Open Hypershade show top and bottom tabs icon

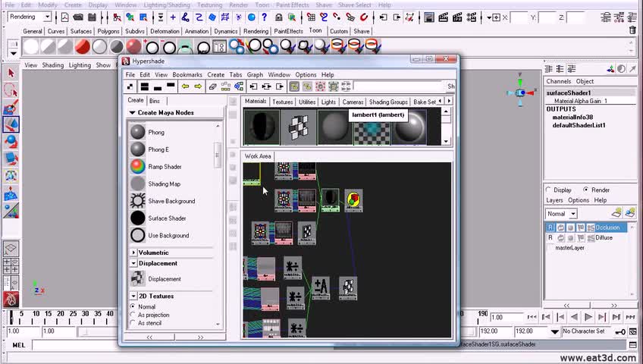tap(144, 86)
